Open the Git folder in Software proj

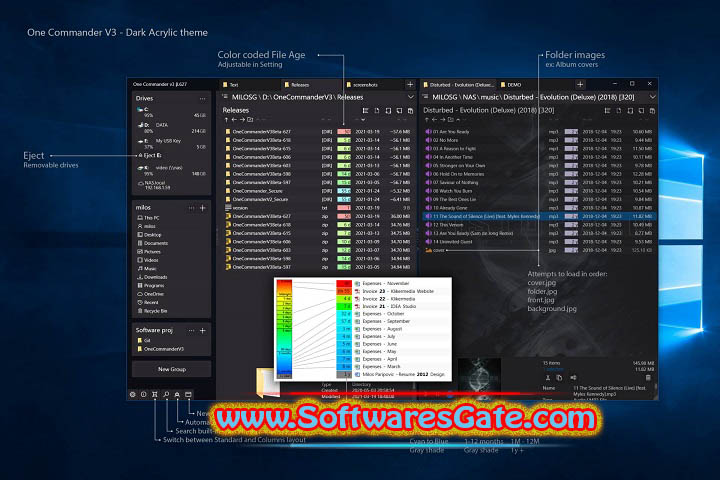tap(144, 340)
